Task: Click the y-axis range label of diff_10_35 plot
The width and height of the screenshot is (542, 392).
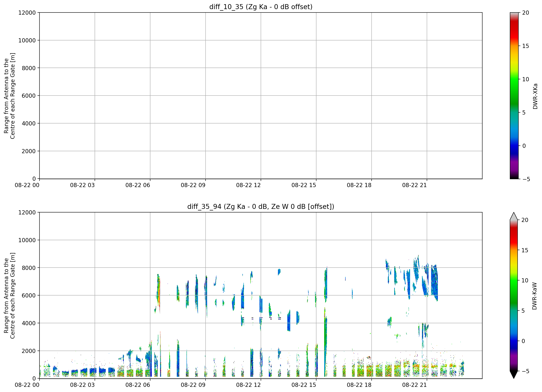Action: coord(9,96)
